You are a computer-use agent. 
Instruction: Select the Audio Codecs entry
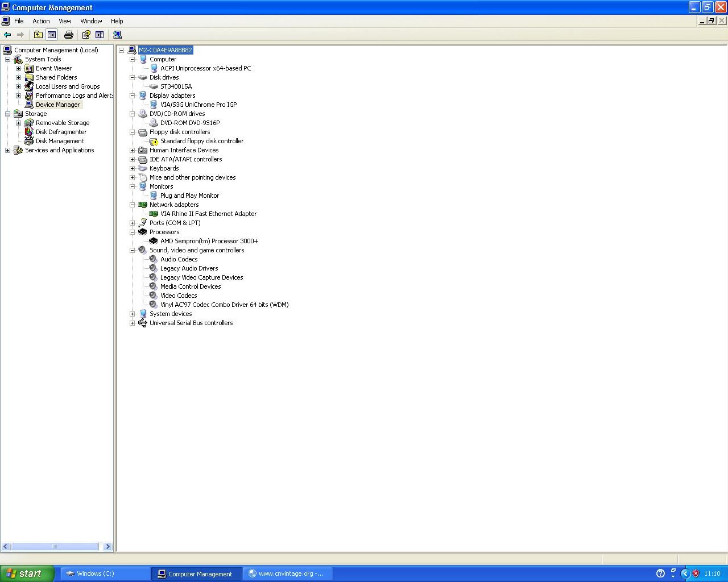click(179, 259)
